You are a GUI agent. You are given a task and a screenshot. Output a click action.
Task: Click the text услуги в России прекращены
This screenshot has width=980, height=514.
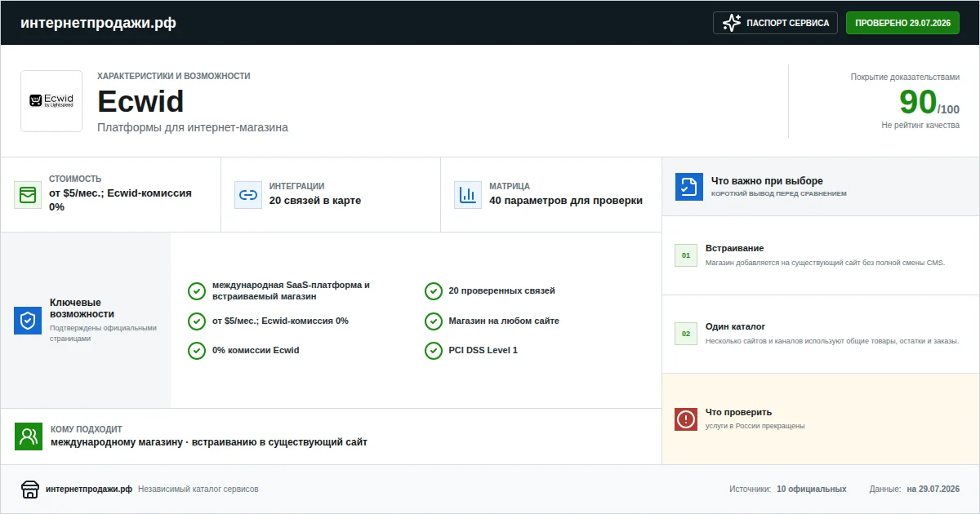point(755,426)
